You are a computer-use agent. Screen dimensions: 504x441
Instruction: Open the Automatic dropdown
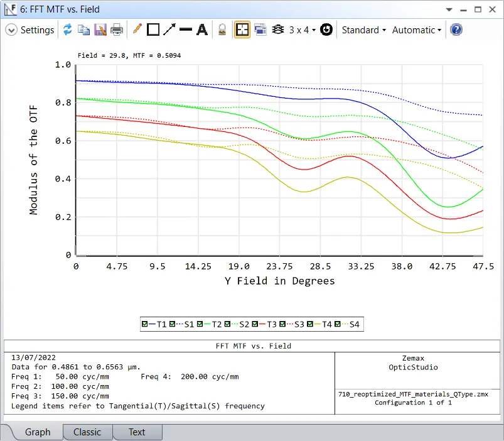tap(417, 30)
